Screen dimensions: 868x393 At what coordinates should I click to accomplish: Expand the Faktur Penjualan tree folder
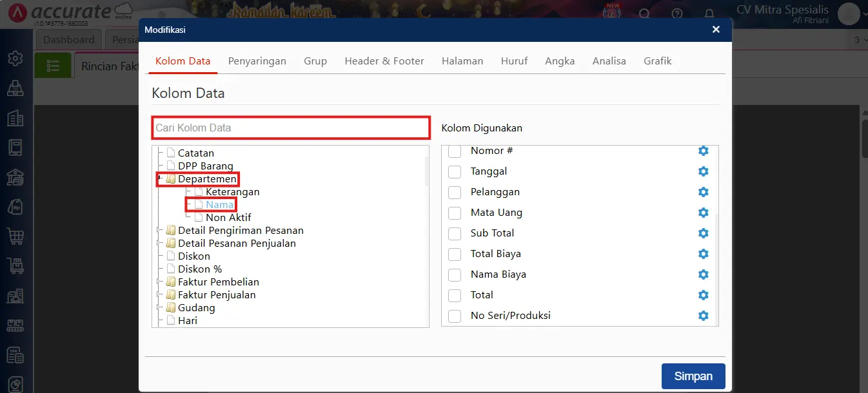tap(159, 295)
